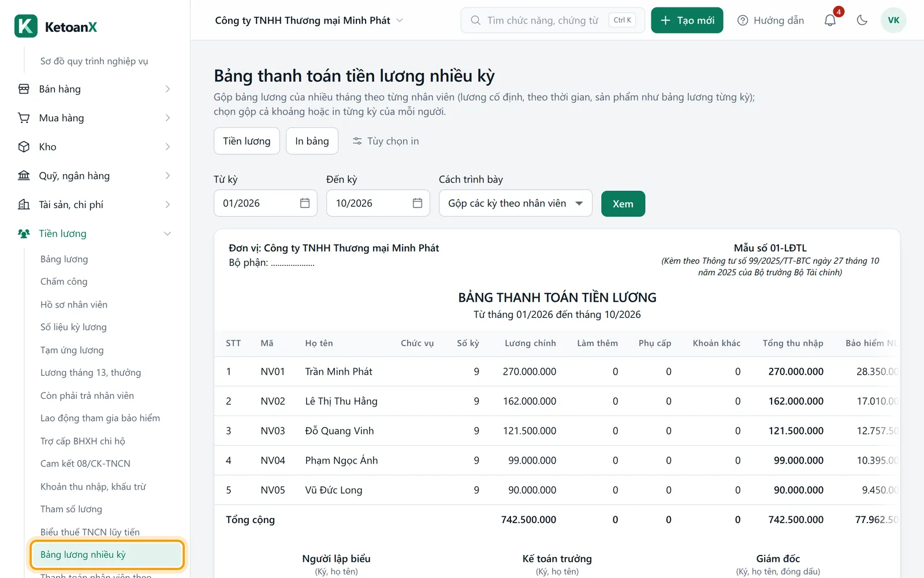
Task: Click the Mua hàng cart icon
Action: coord(24,118)
